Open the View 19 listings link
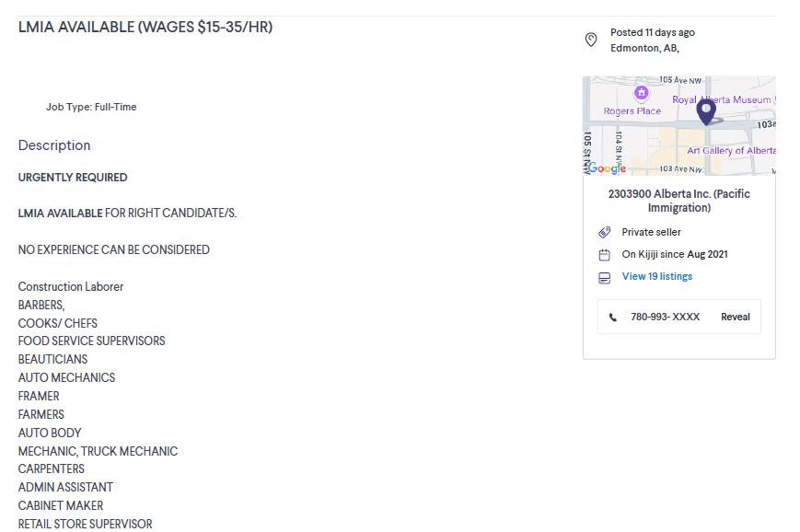The height and width of the screenshot is (532, 800). point(656,276)
